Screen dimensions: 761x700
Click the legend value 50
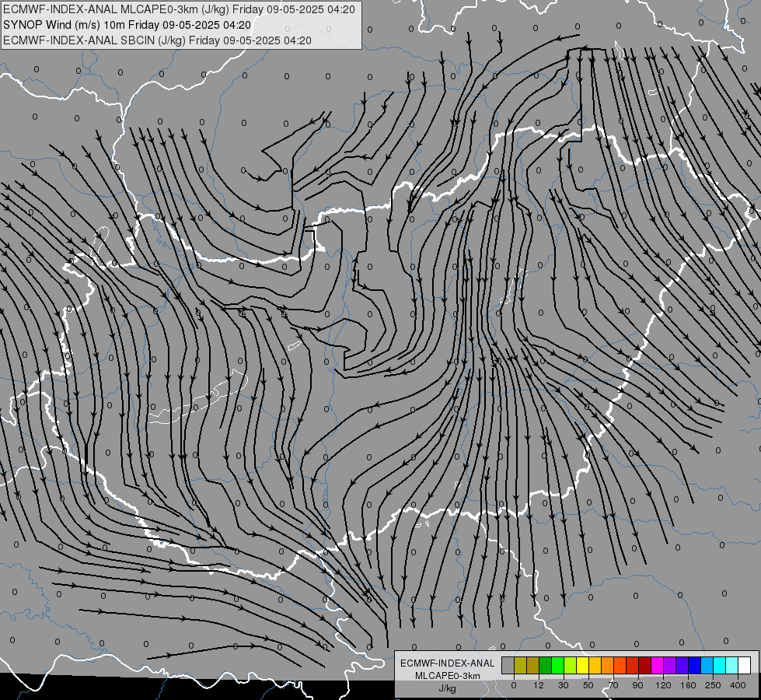(x=588, y=685)
